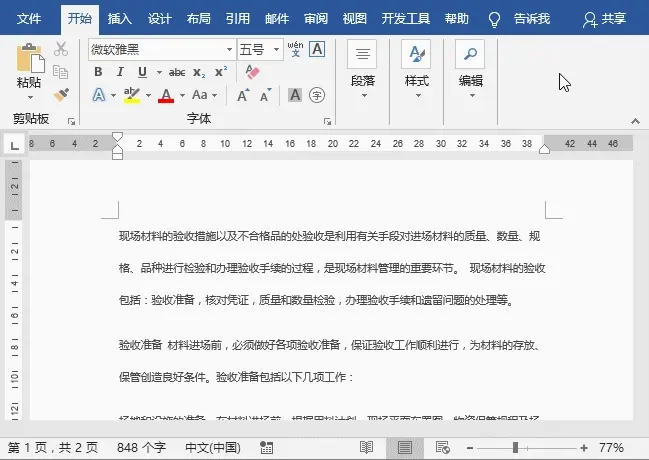The image size is (649, 460).
Task: Open the 剪贴板 dialog launcher
Action: click(72, 121)
